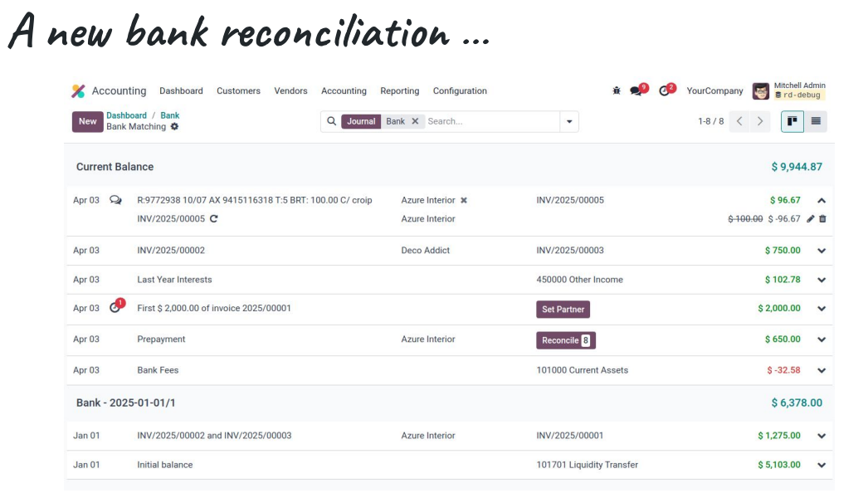The image size is (868, 498).
Task: Remove the Azure Interior partner
Action: coord(464,200)
